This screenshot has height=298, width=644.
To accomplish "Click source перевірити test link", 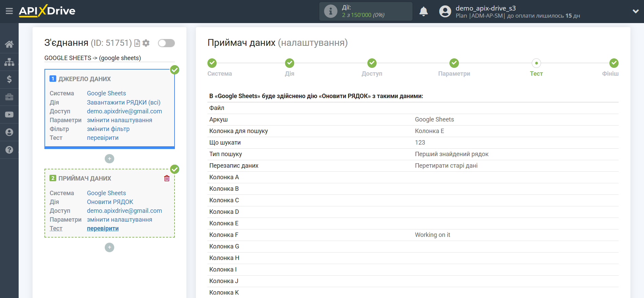I will 103,138.
